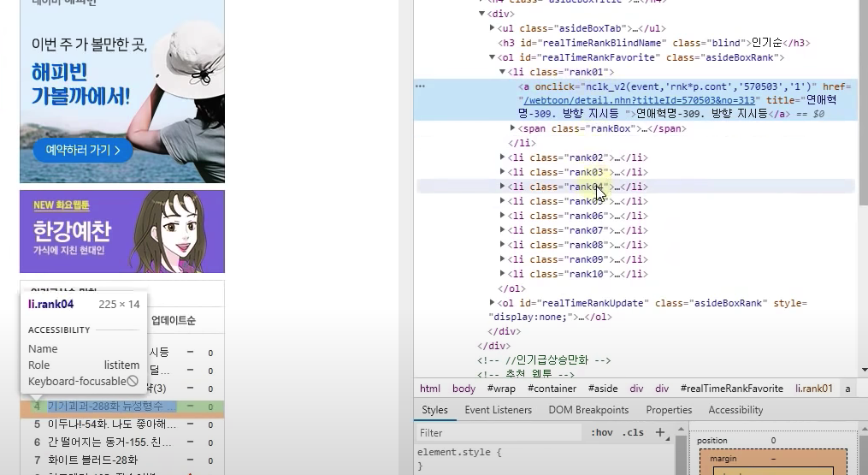Select the 인기급상승만화 HTML comment line
The width and height of the screenshot is (868, 475).
(x=544, y=360)
